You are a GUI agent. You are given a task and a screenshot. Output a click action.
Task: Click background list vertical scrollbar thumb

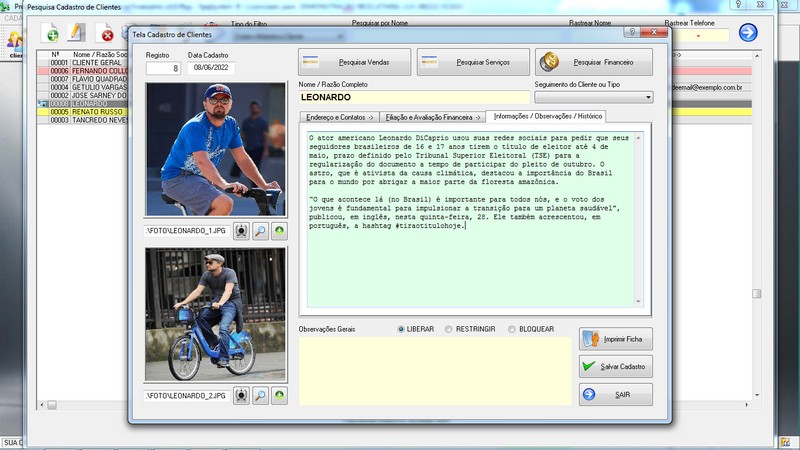pyautogui.click(x=757, y=294)
